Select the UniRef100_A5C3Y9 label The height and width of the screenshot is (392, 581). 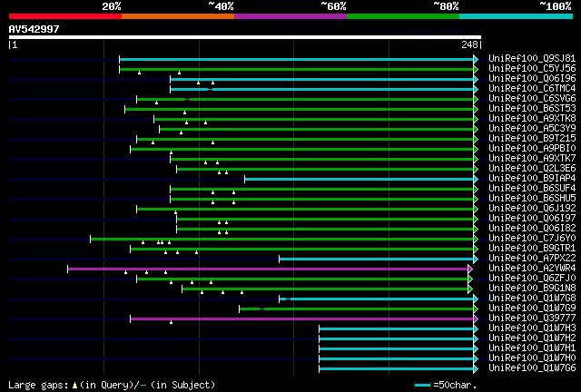pos(532,129)
